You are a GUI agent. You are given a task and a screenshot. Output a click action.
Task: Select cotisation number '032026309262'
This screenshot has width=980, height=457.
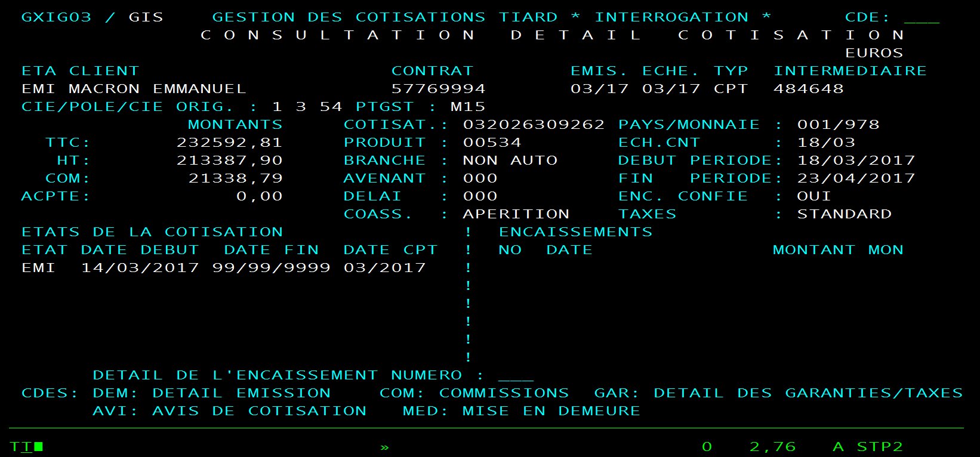tap(534, 125)
